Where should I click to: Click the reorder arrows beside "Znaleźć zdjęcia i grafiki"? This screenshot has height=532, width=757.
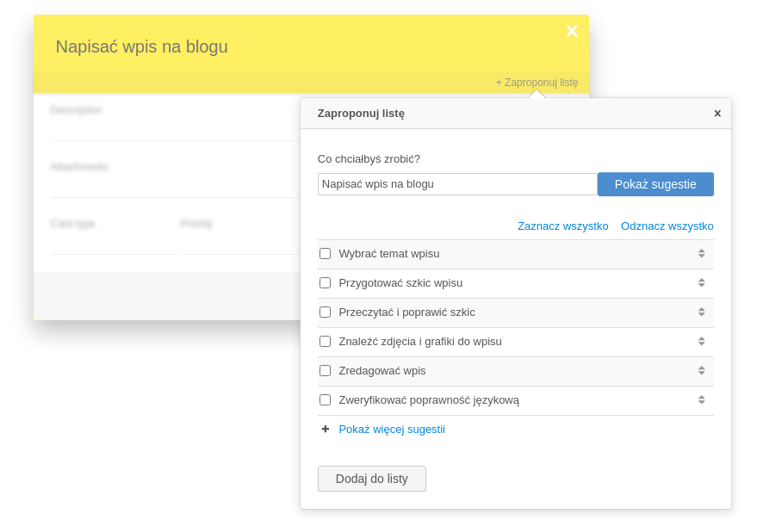coord(701,341)
